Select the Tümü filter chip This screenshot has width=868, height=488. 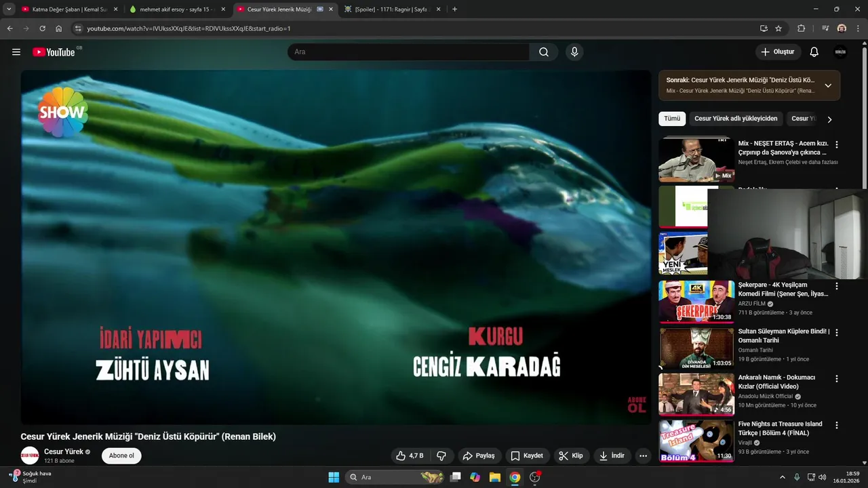pos(672,119)
